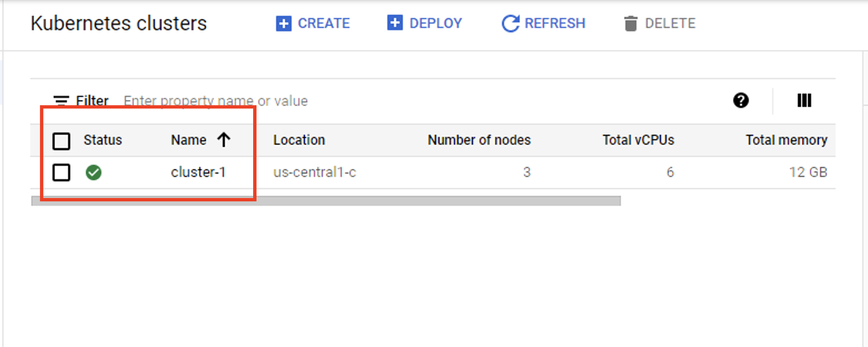Click the horizontal table scrollbar
This screenshot has height=347, width=868.
[326, 201]
